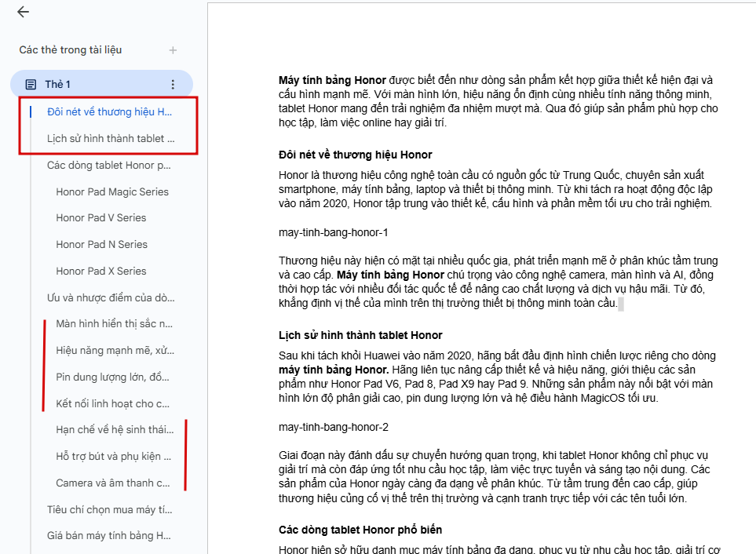Jump to Màn hình hiển thị sắc nét outline entry
The height and width of the screenshot is (554, 756).
pyautogui.click(x=115, y=324)
